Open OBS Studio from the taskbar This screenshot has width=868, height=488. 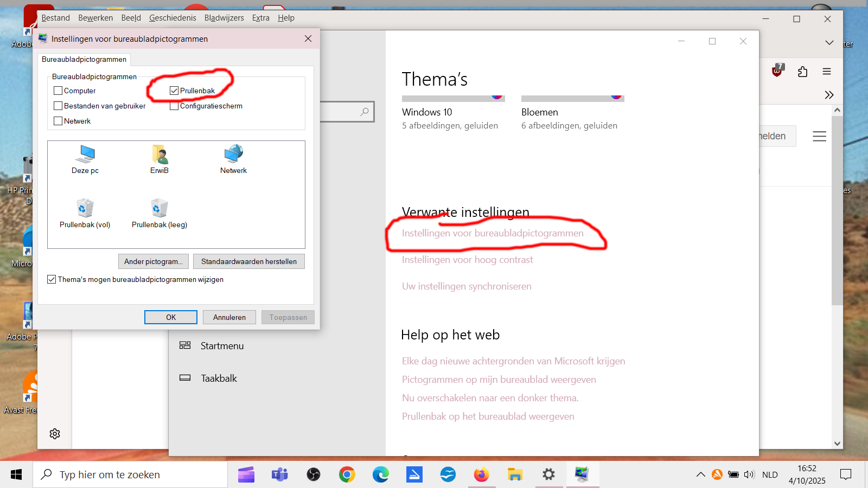coord(314,474)
